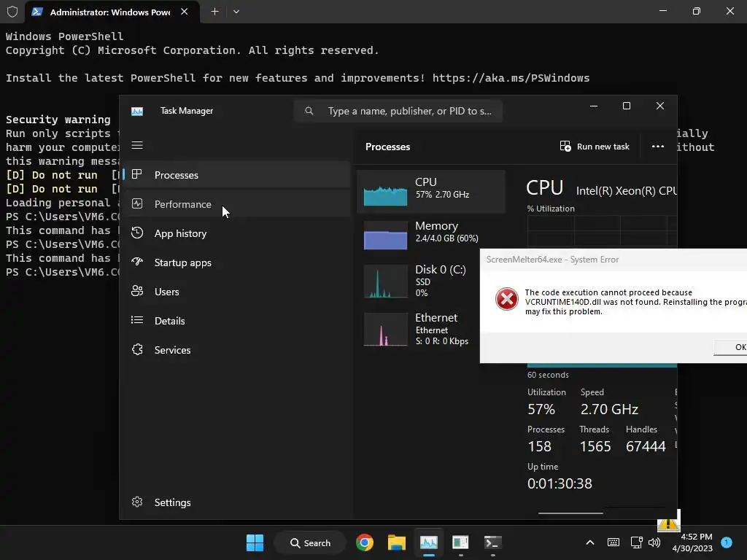Open the terminal tab dropdown arrow
Image resolution: width=747 pixels, height=560 pixels.
(236, 12)
